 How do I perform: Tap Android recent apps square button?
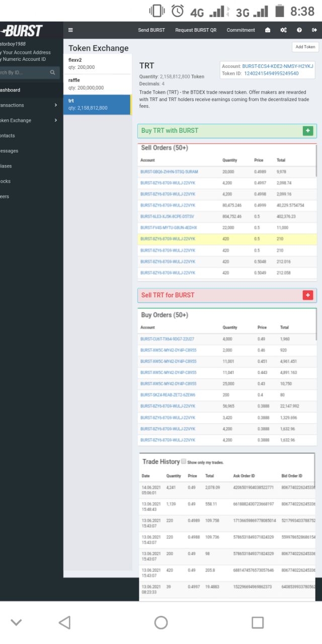click(258, 623)
